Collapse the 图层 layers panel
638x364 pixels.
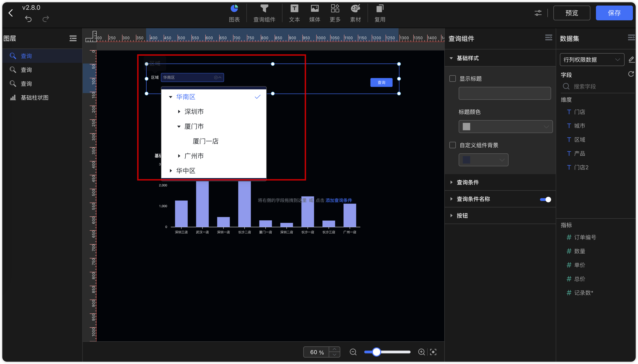point(73,38)
